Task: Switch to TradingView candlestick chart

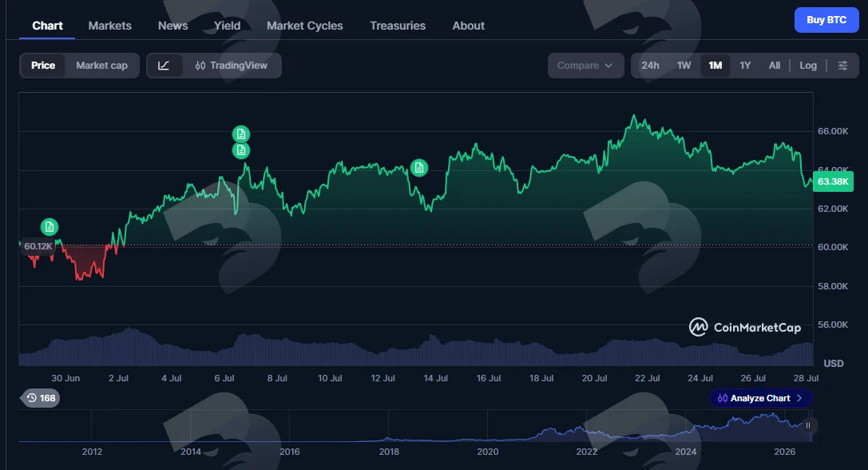Action: click(232, 66)
